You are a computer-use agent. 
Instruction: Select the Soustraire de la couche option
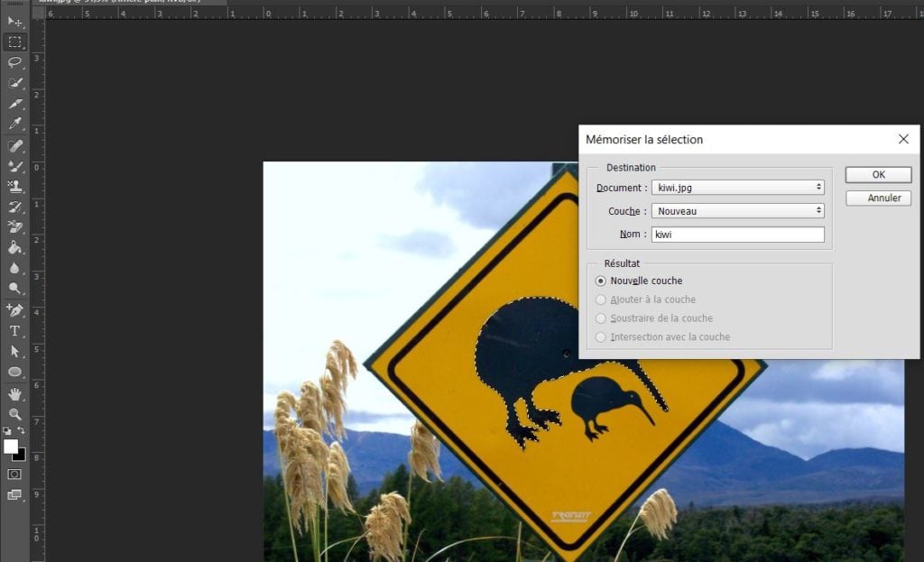coord(654,318)
